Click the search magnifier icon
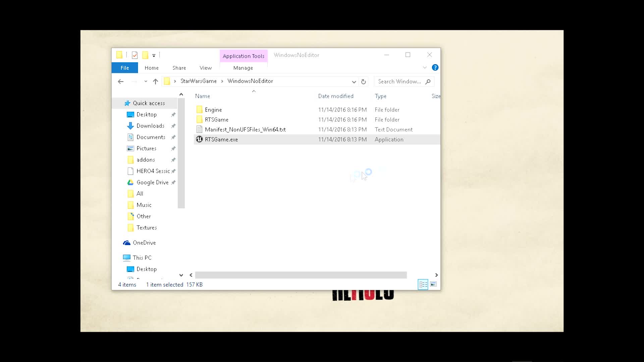This screenshot has height=362, width=644. tap(428, 81)
